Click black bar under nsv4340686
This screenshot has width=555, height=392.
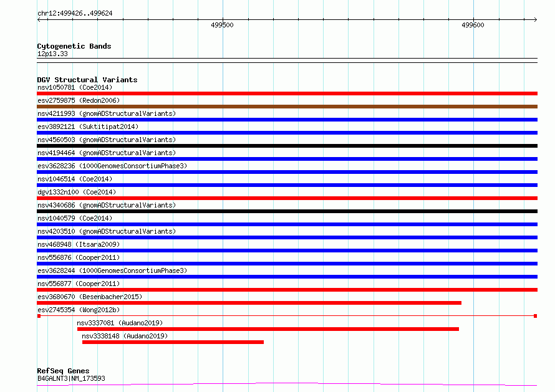pyautogui.click(x=287, y=211)
